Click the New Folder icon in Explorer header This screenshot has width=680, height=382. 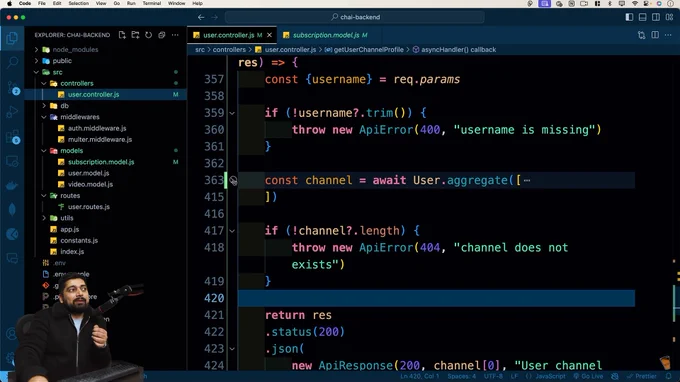click(135, 35)
